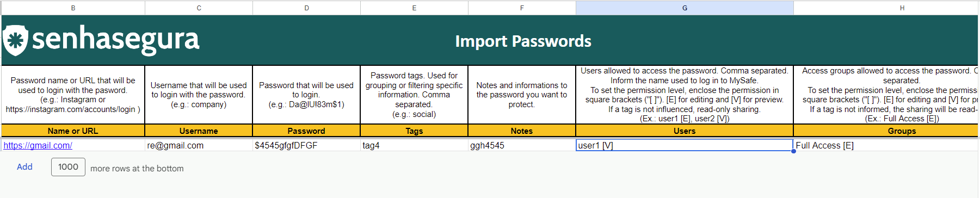Click the Users header cell
The image size is (980, 198).
point(685,131)
